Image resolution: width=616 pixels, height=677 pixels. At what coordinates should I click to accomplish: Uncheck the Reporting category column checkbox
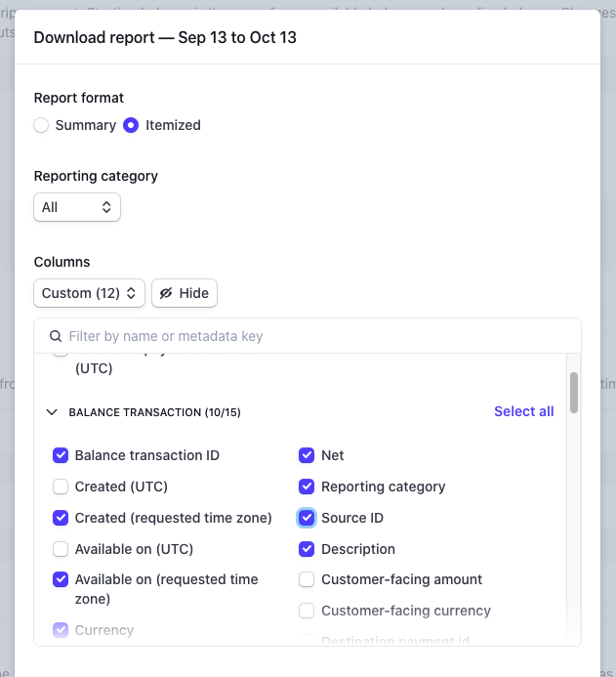[307, 487]
